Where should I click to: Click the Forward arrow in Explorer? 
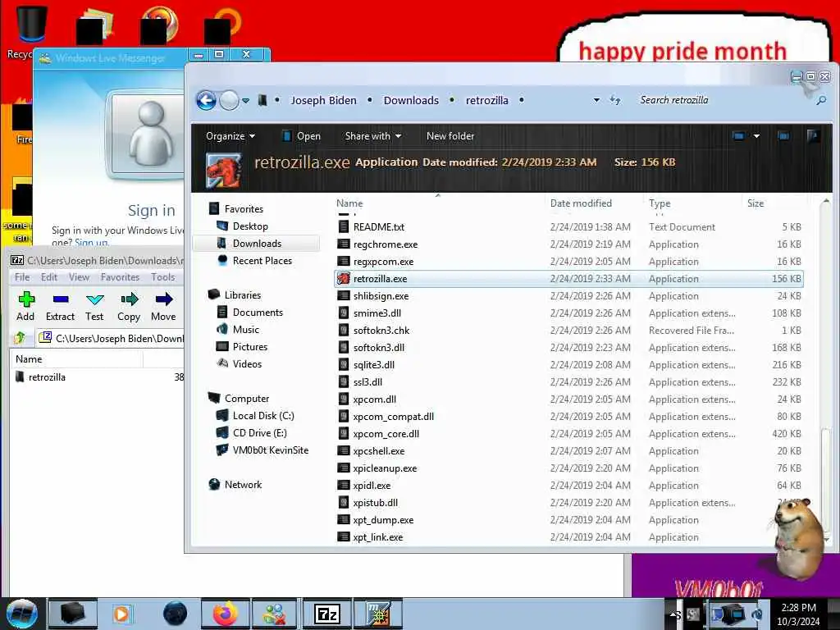pos(230,100)
